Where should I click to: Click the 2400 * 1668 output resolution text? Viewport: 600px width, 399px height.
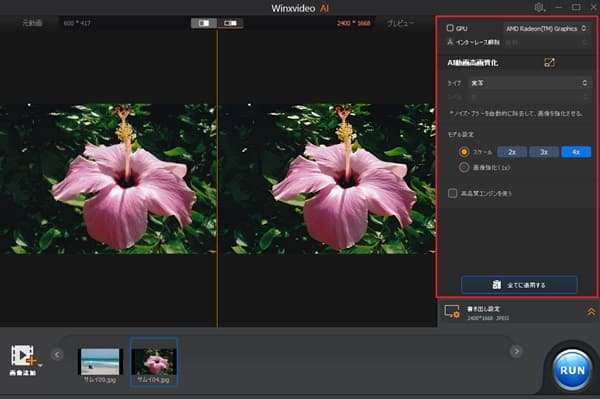tap(354, 23)
